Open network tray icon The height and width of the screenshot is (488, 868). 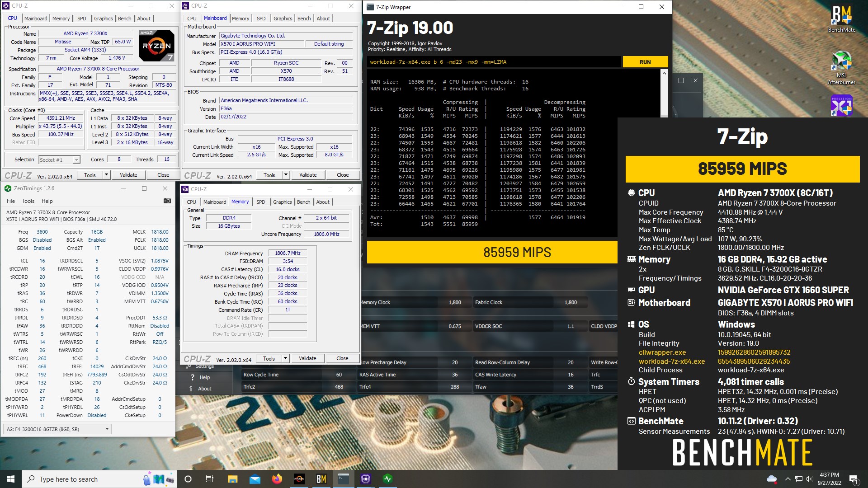click(799, 479)
